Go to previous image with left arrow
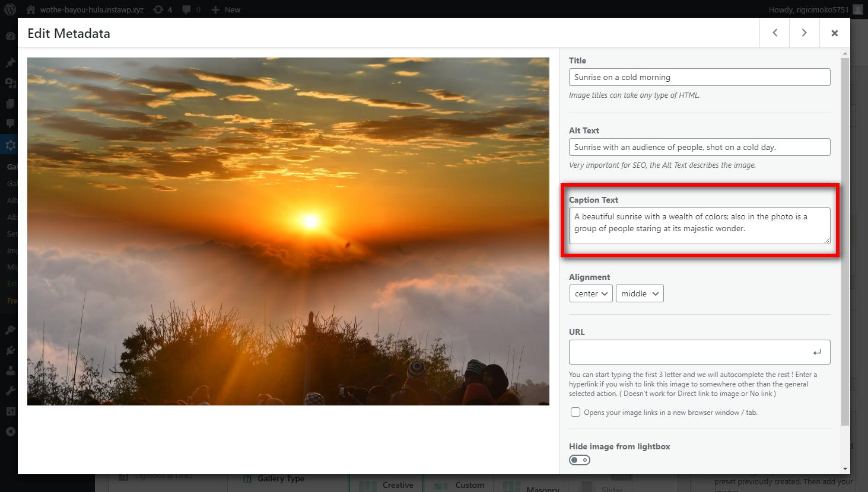 (774, 33)
